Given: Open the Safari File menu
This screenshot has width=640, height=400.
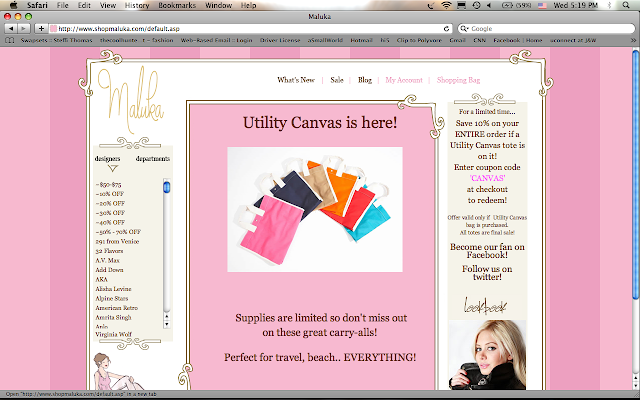Looking at the screenshot, I should [x=62, y=5].
